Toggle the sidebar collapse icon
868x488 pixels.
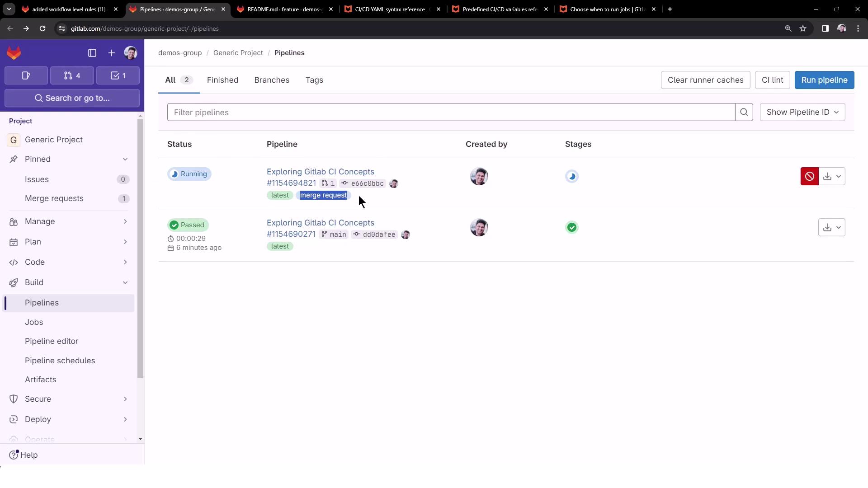[x=92, y=53]
